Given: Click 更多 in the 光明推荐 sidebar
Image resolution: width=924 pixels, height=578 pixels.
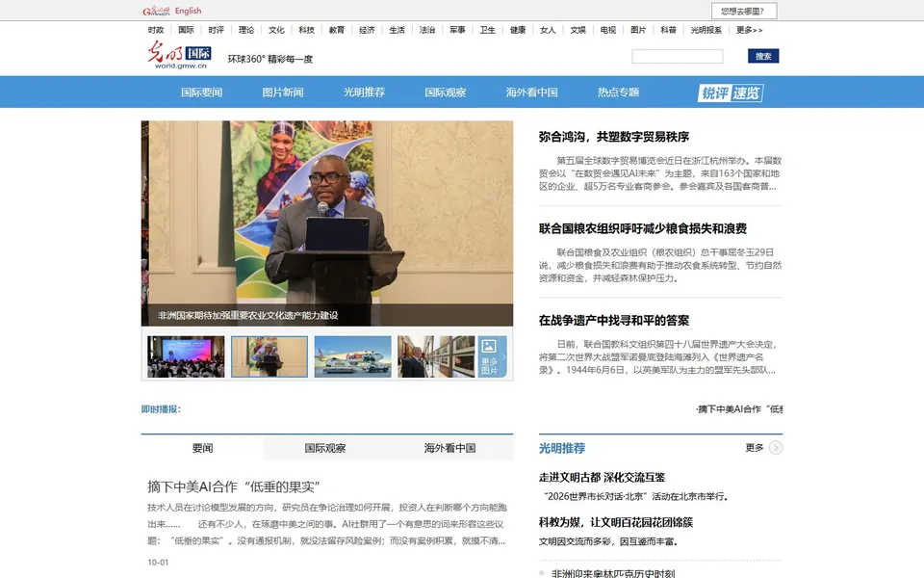Looking at the screenshot, I should pos(755,448).
